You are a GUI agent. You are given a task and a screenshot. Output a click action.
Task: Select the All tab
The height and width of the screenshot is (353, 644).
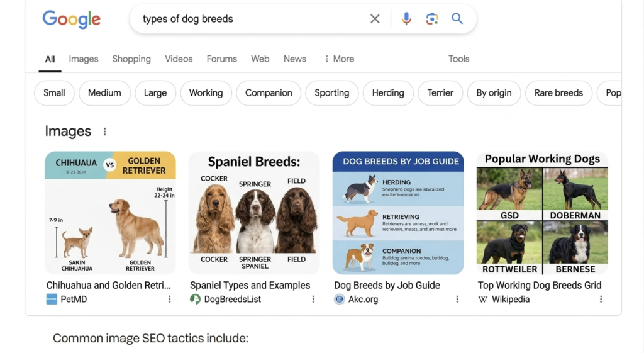[x=50, y=59]
